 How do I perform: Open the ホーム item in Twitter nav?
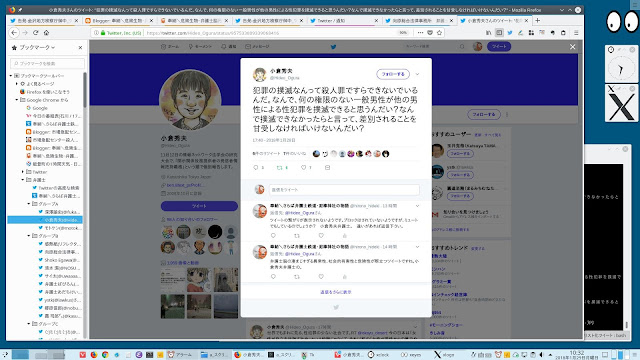(170, 47)
